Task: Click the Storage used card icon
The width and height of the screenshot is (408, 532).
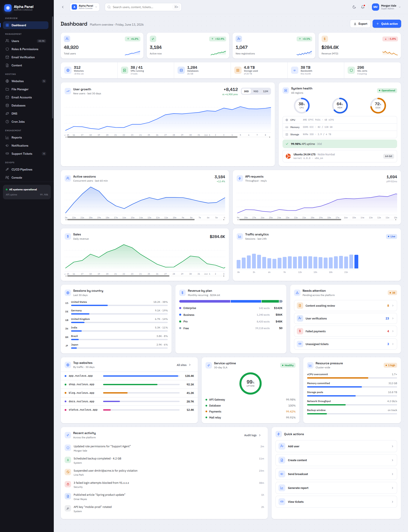Action: point(238,70)
